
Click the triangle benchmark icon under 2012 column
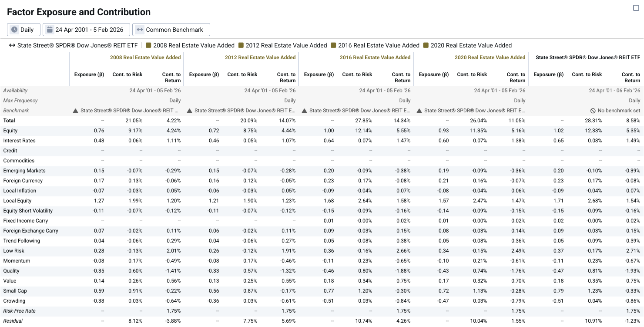[190, 111]
